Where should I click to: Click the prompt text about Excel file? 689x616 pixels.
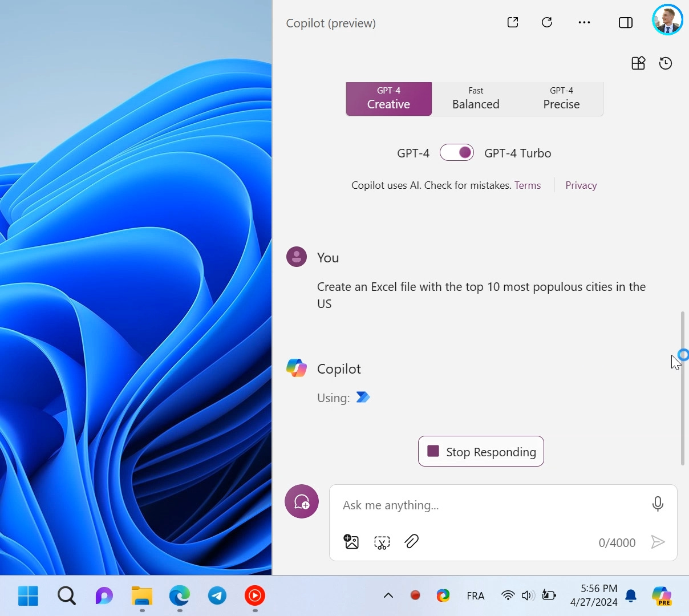pos(481,295)
